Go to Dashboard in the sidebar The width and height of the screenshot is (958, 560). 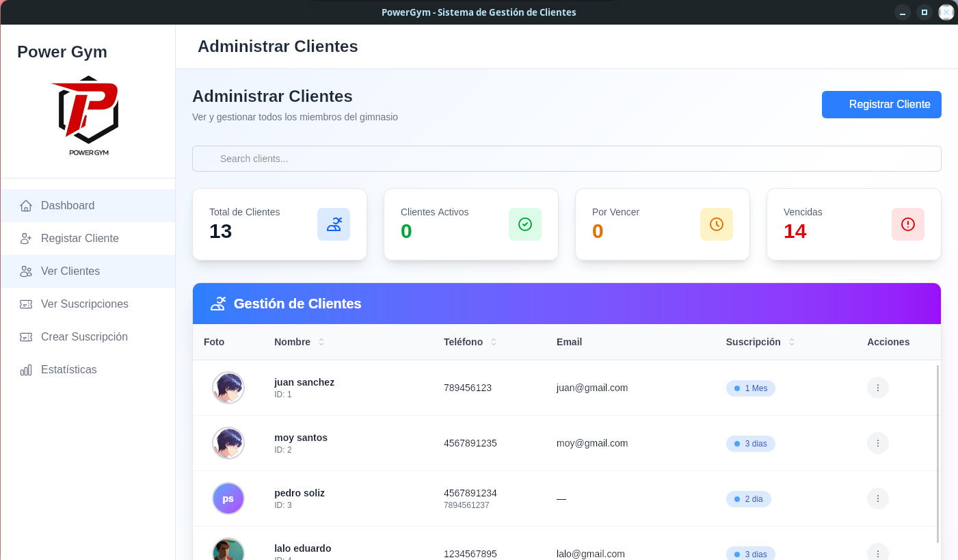[88, 206]
